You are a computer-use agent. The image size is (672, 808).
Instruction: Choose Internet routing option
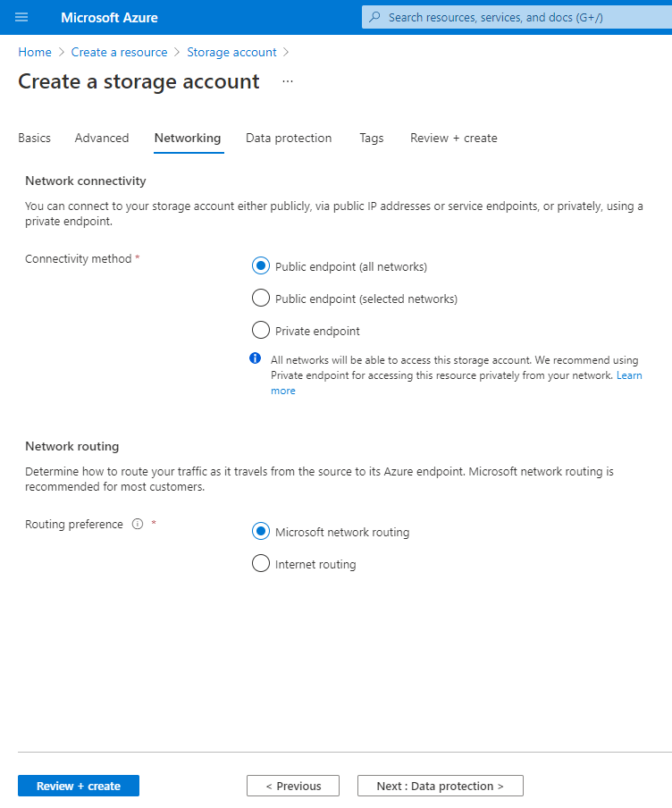(x=261, y=564)
